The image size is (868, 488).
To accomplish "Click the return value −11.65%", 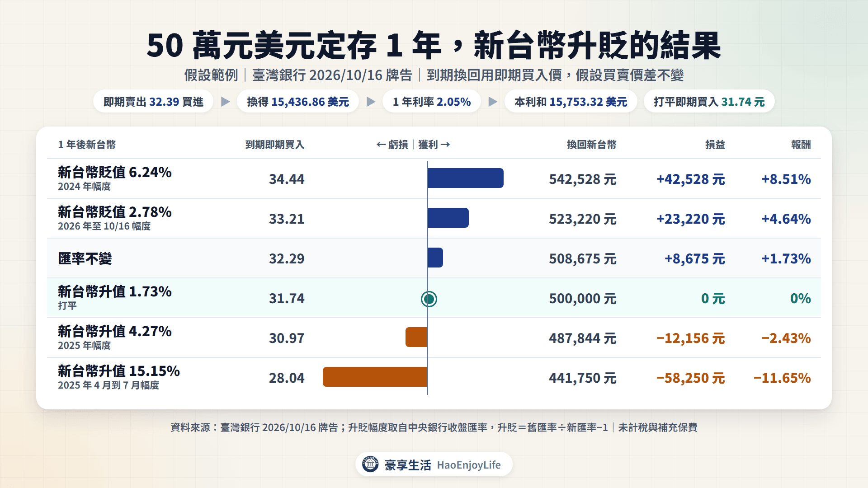I will point(782,378).
